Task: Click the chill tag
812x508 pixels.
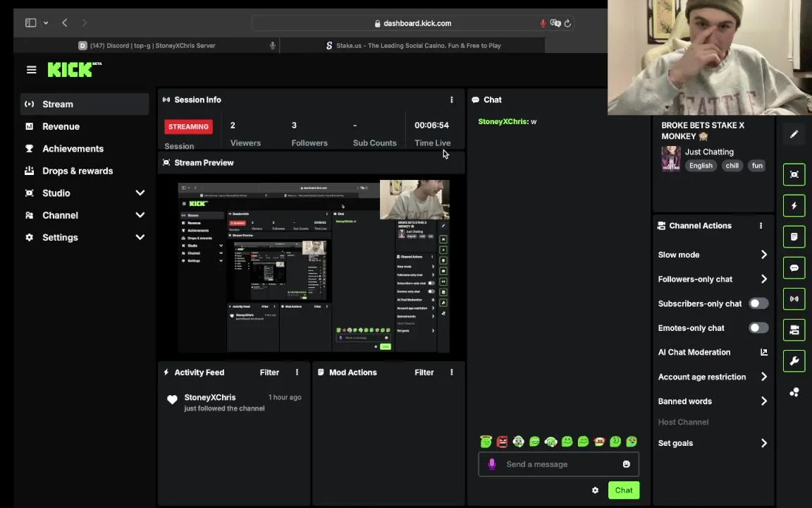Action: tap(732, 165)
